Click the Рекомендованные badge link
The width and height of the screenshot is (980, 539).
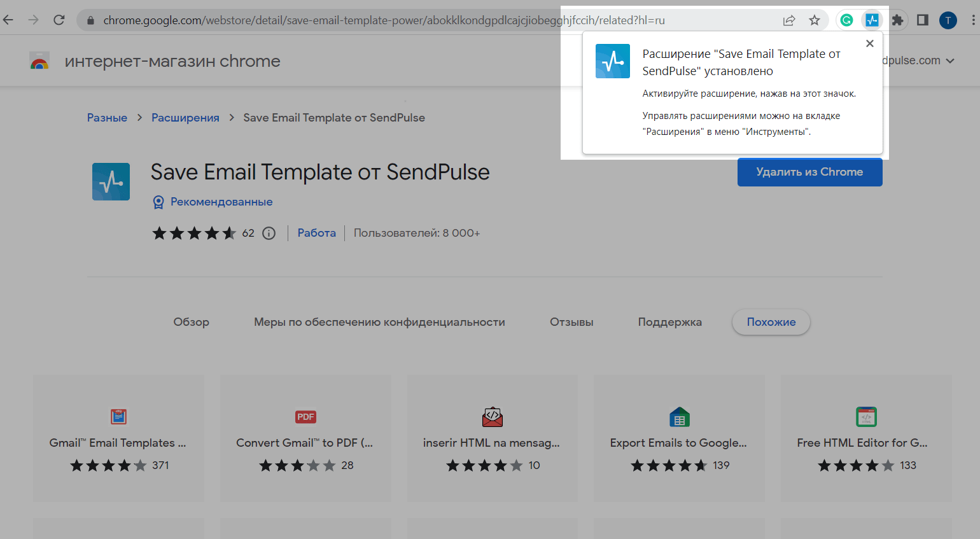[x=221, y=202]
